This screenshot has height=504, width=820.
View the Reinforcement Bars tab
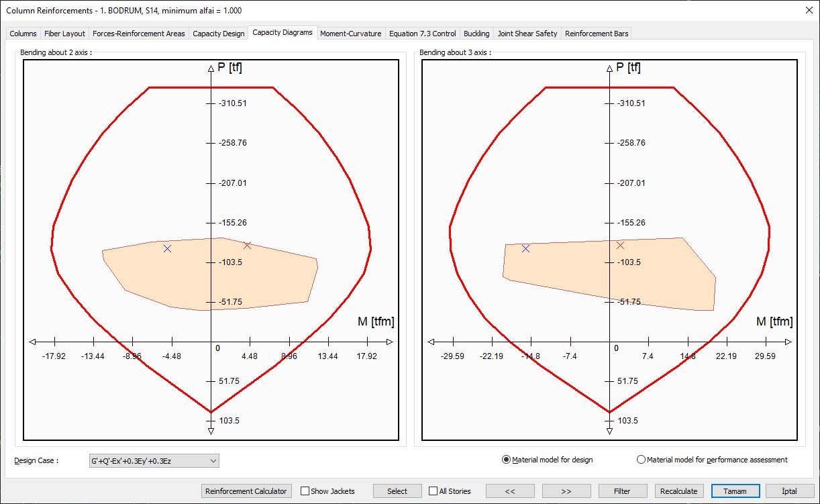pyautogui.click(x=597, y=33)
